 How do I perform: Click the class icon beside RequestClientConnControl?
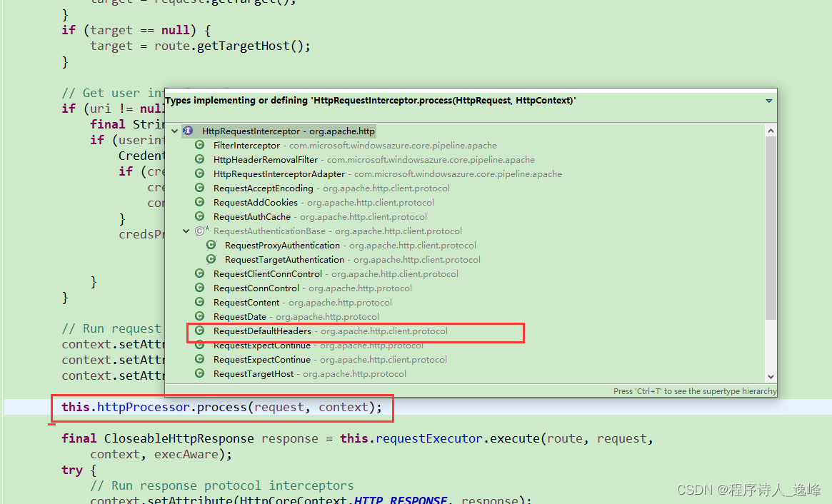click(x=200, y=273)
